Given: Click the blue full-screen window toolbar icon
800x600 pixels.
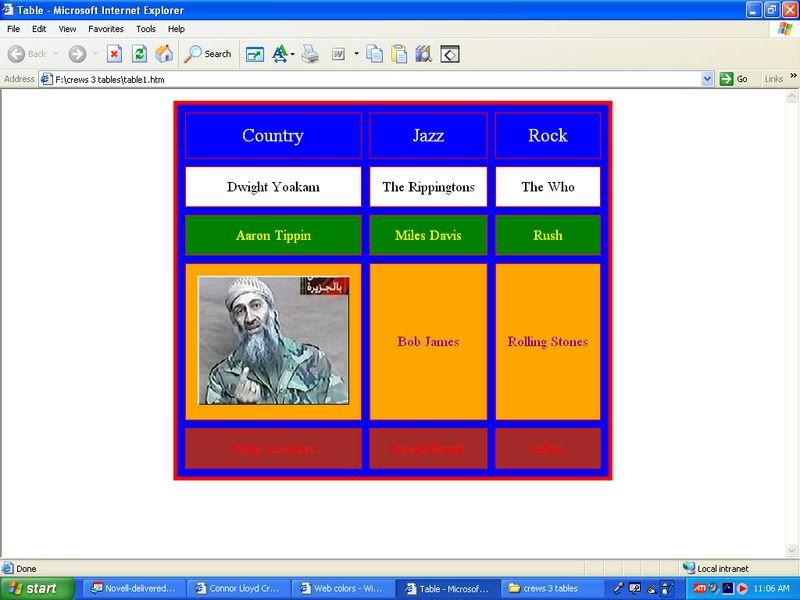Looking at the screenshot, I should coord(255,54).
